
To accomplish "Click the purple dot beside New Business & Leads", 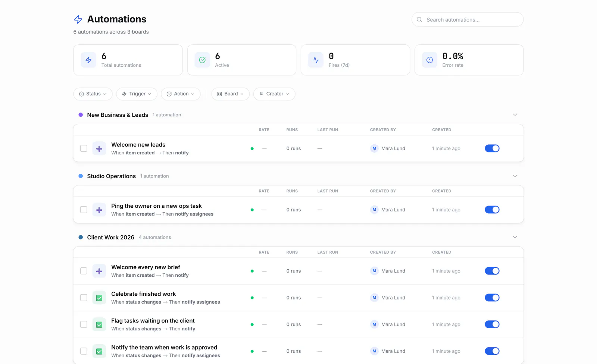I will 81,115.
